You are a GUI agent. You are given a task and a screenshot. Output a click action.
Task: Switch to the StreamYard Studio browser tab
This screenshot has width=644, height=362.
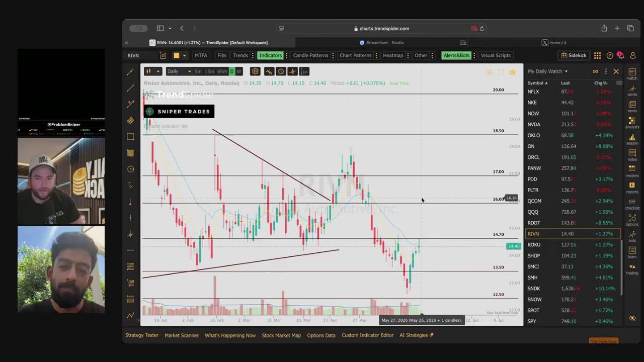(x=381, y=43)
